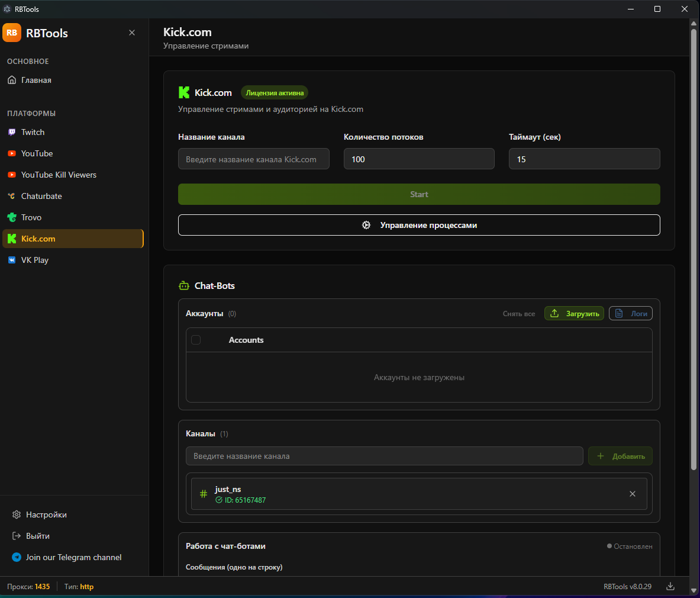The height and width of the screenshot is (598, 700).
Task: Open the Логи logs button
Action: coord(631,314)
